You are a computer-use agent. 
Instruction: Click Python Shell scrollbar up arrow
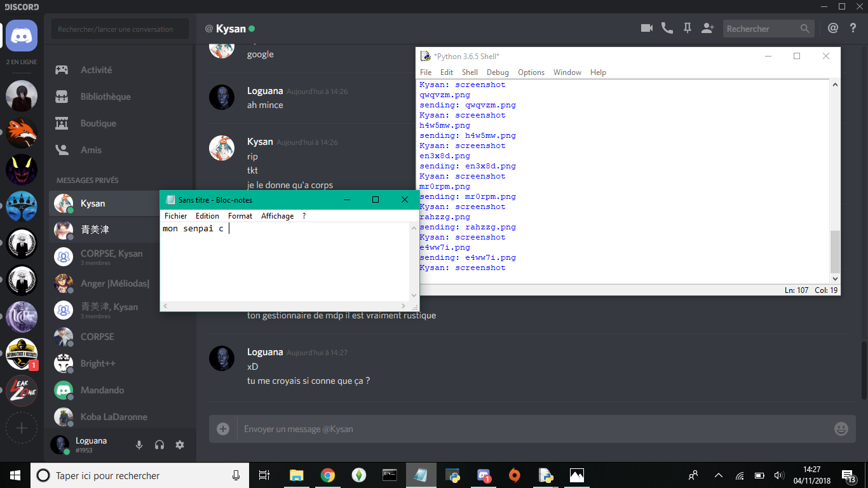(x=835, y=85)
